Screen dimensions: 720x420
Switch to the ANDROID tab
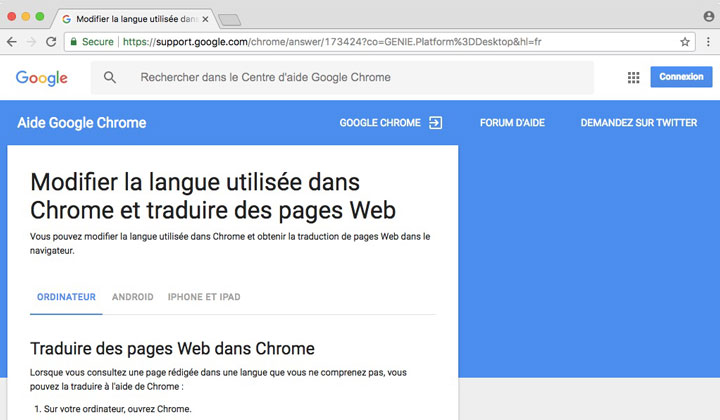133,297
